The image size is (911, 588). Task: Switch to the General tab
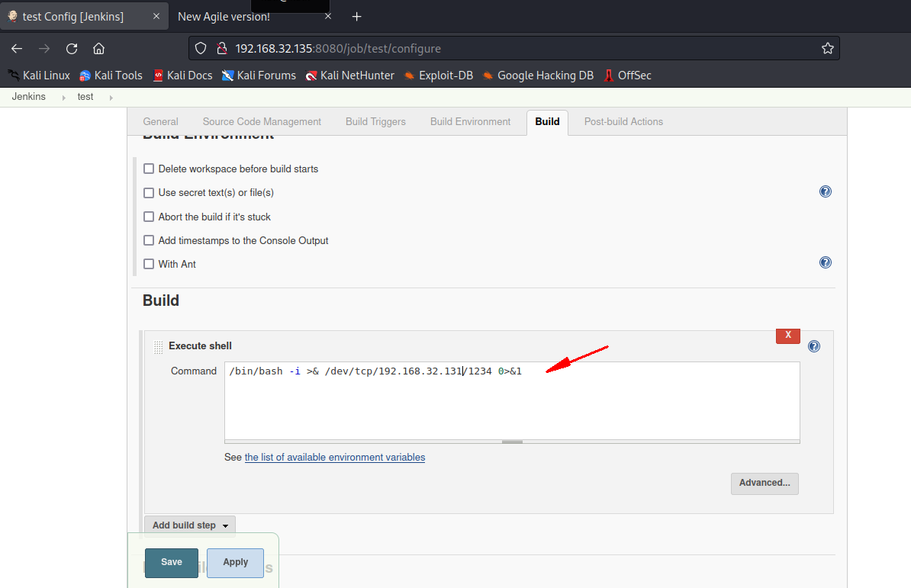[x=160, y=122]
